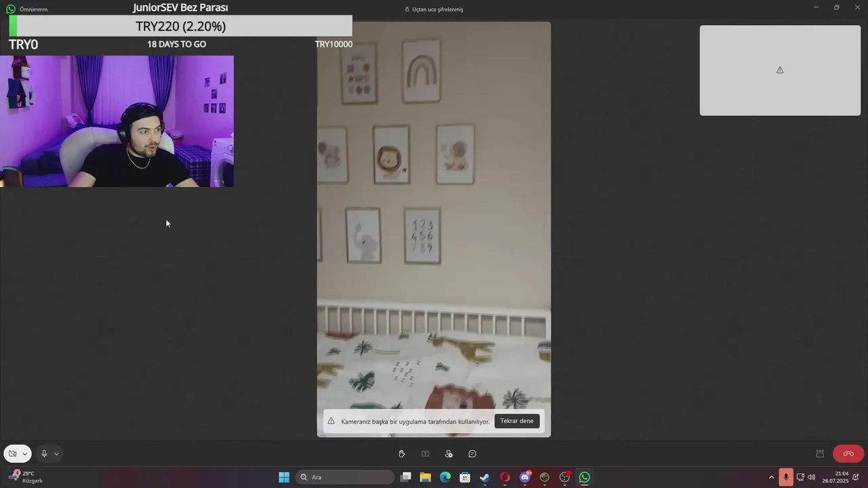Open Discord from taskbar
This screenshot has height=488, width=868.
click(525, 477)
